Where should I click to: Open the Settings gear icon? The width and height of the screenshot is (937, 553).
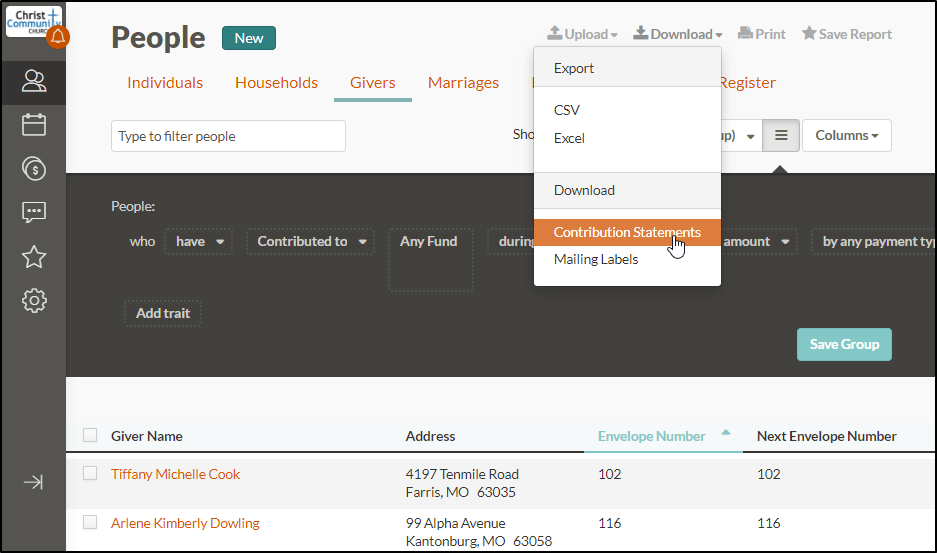(x=33, y=300)
